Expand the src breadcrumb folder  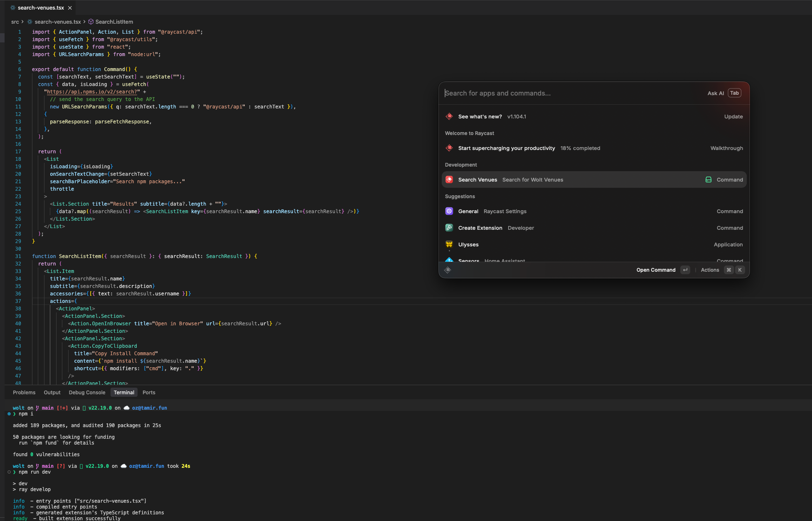click(15, 22)
